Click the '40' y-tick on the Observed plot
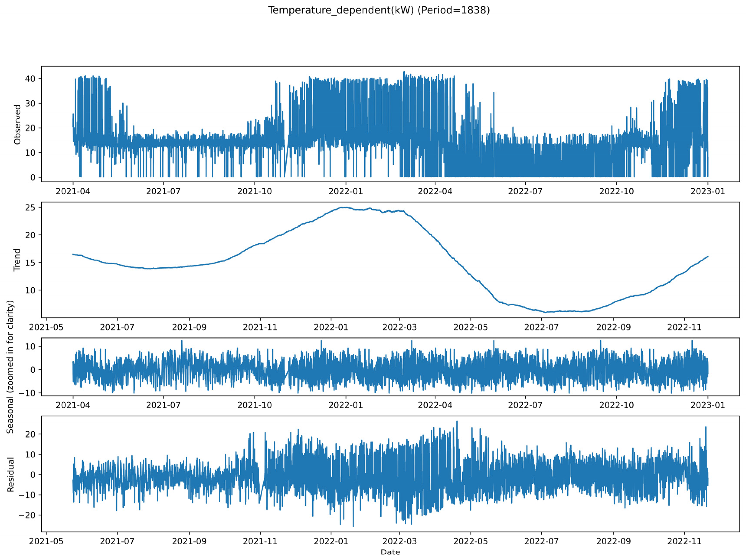Image resolution: width=746 pixels, height=560 pixels. pos(30,79)
